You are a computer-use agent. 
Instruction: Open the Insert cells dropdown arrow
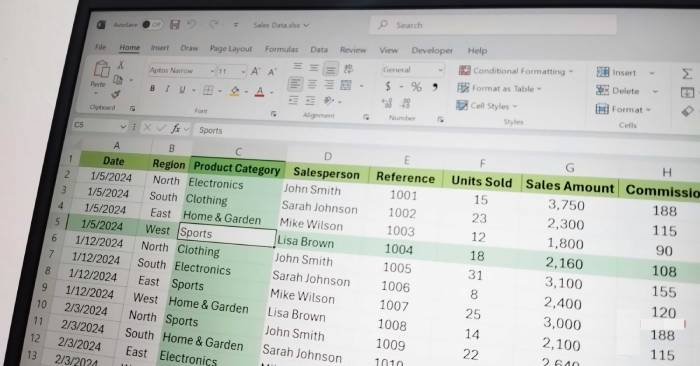point(652,73)
